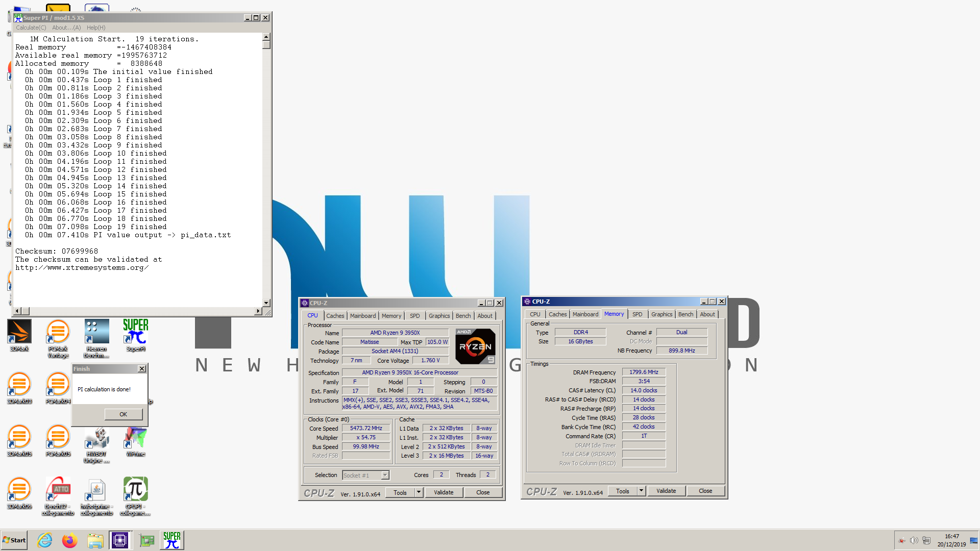
Task: Open the 3DMark06 desktop shortcut
Action: pos(19,493)
